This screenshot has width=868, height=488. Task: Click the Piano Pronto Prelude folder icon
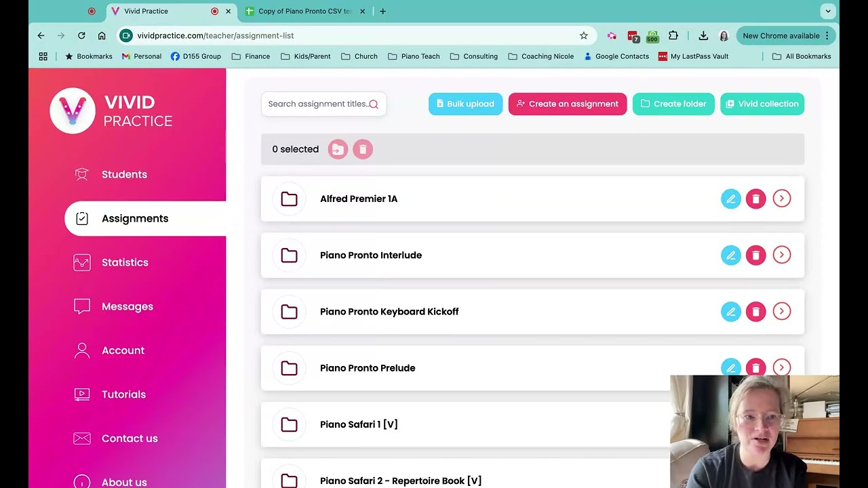[x=289, y=367]
